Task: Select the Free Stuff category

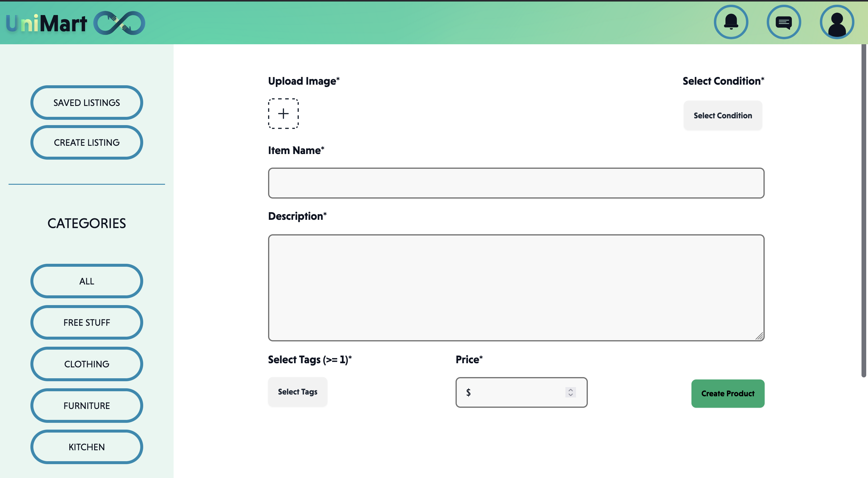Action: (87, 323)
